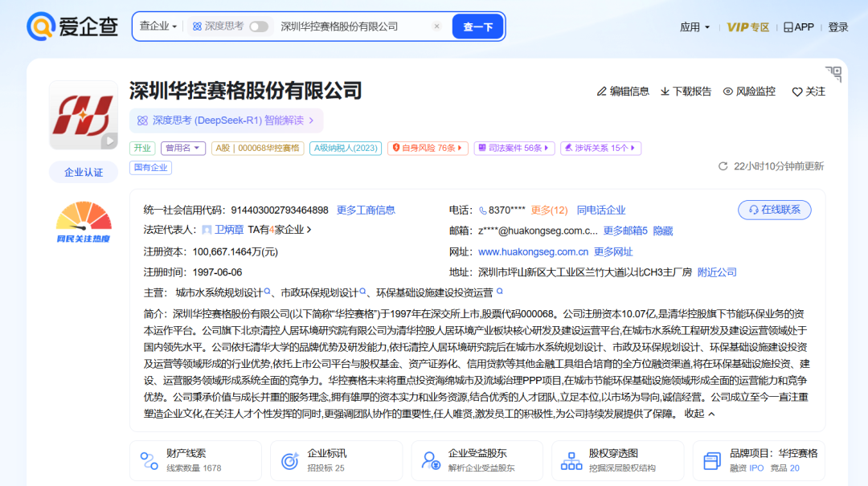Click the heart 关注 icon
Viewport: 868px width, 486px height.
797,92
